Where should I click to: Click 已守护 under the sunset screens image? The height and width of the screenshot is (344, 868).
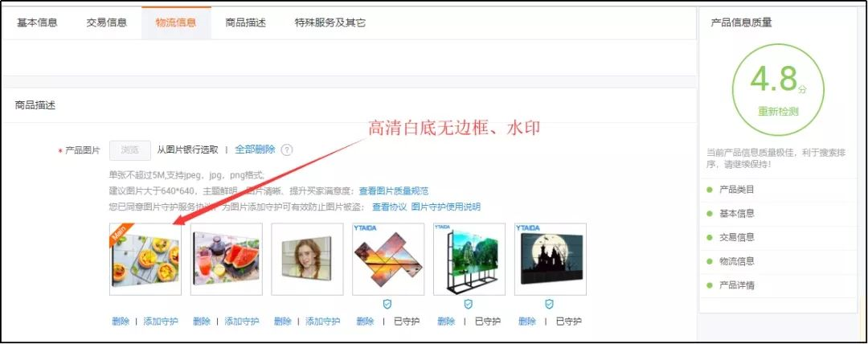[407, 321]
